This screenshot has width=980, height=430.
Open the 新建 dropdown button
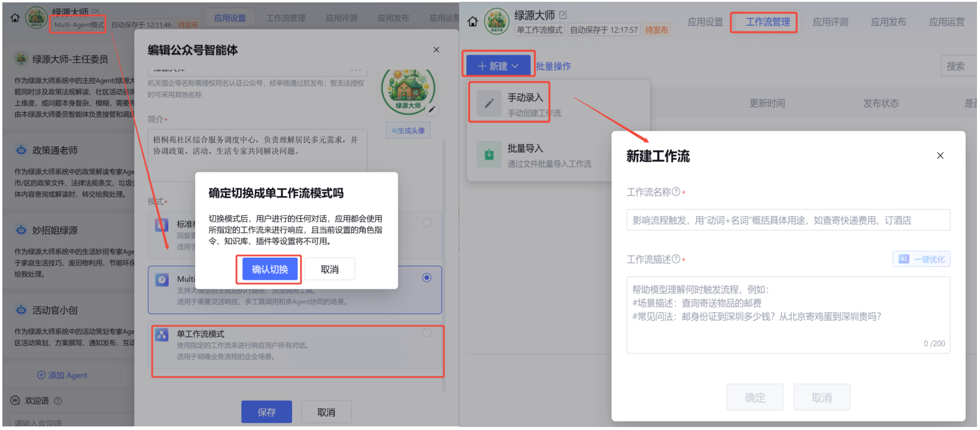[x=499, y=66]
